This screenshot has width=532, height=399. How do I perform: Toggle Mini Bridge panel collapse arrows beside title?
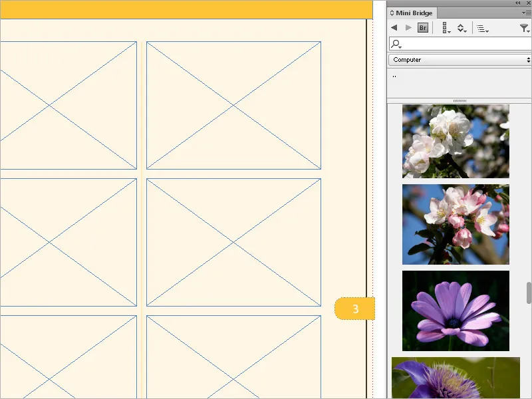coord(392,13)
